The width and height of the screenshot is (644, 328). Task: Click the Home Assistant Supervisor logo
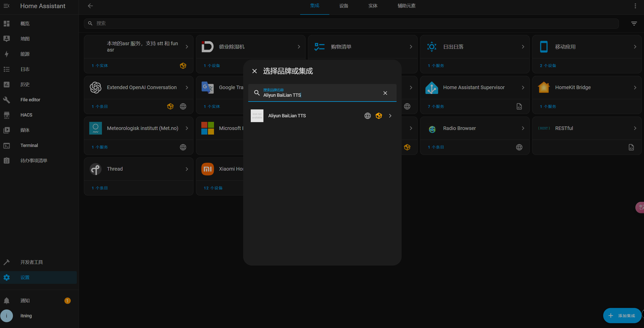pos(432,88)
